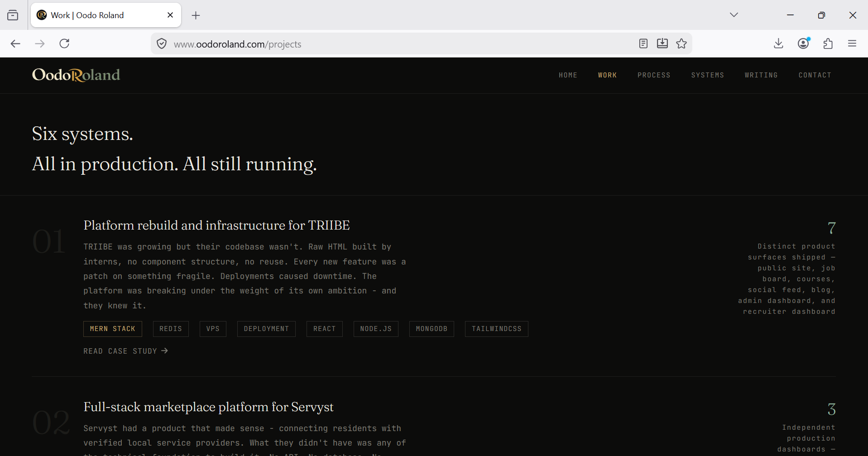Go to the Home nav link
The image size is (868, 456).
568,75
